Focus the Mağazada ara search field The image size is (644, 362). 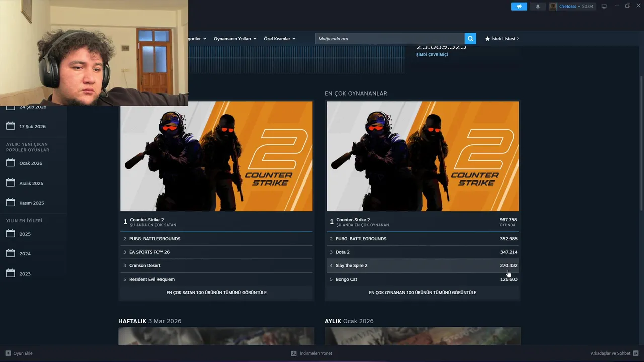pos(390,39)
